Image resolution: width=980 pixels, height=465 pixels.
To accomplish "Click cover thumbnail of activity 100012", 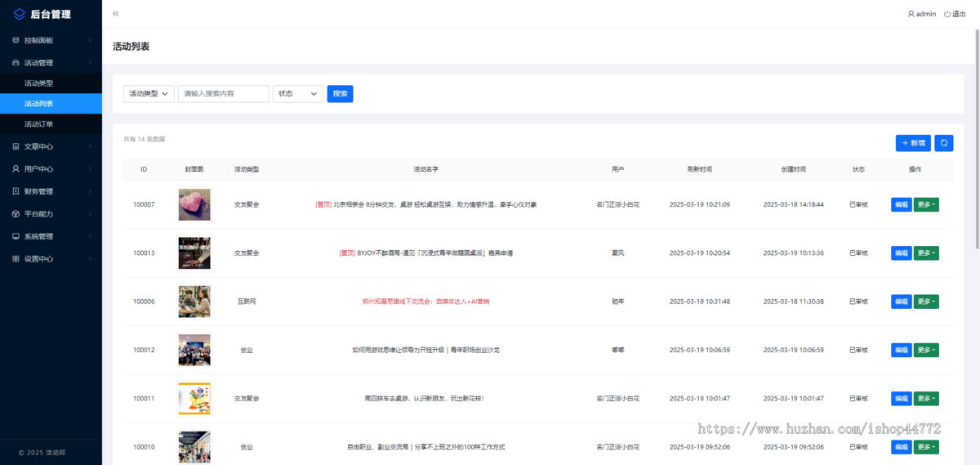I will pos(194,350).
